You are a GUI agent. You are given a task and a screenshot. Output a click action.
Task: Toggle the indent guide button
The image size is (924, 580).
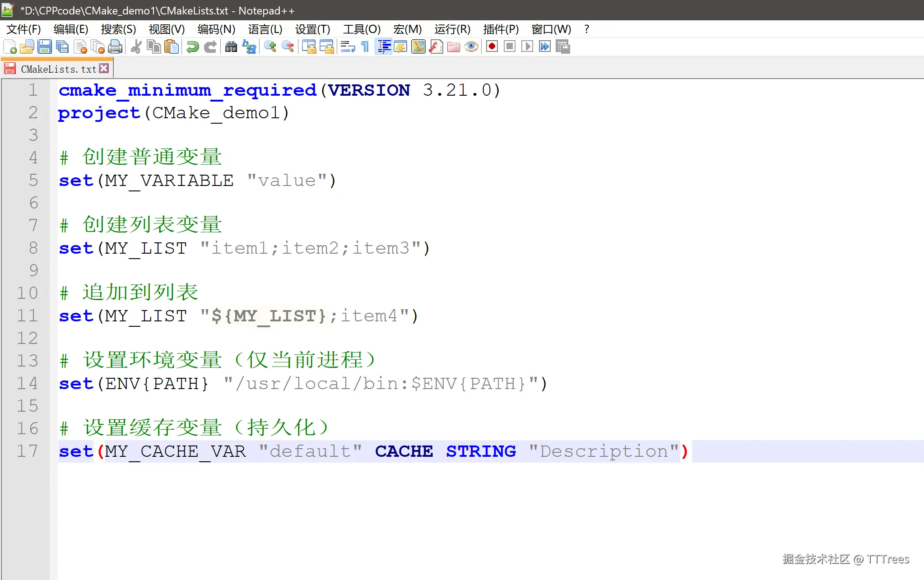click(384, 47)
